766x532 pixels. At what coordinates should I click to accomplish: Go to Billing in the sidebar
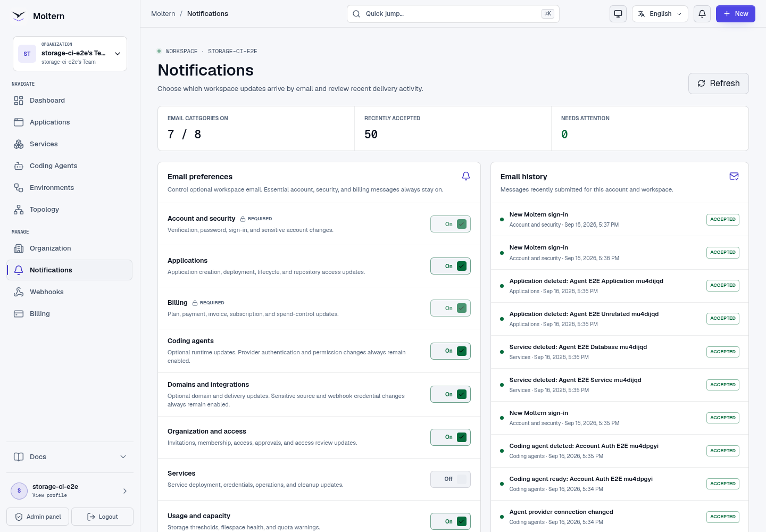point(69,314)
